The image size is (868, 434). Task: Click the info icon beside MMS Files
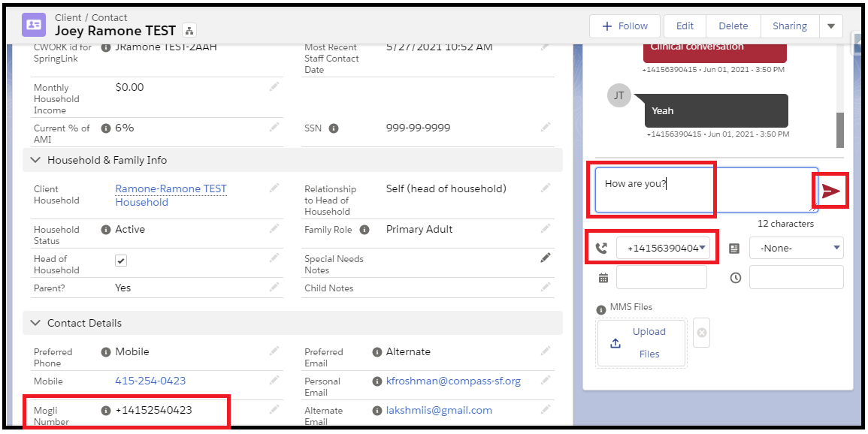pyautogui.click(x=600, y=310)
